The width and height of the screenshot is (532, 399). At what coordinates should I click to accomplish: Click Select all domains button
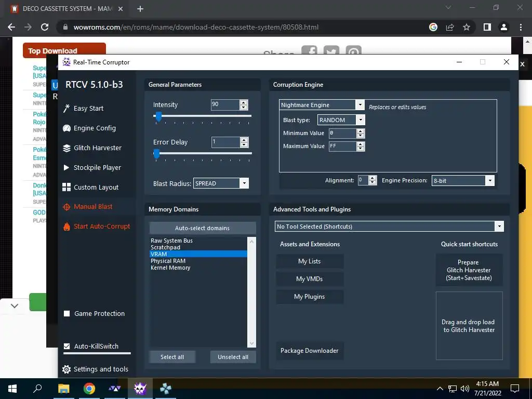point(172,357)
